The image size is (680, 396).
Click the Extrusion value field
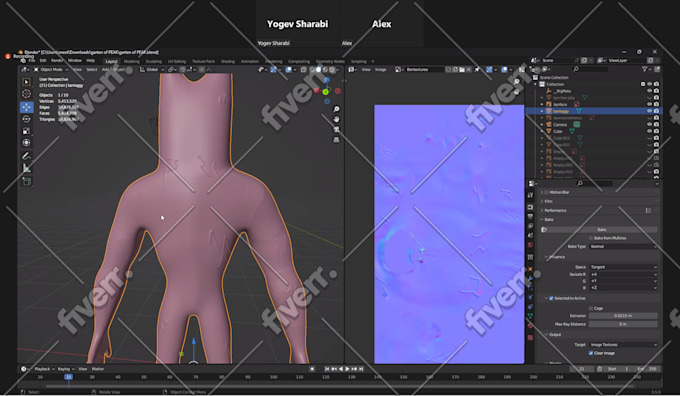point(623,316)
